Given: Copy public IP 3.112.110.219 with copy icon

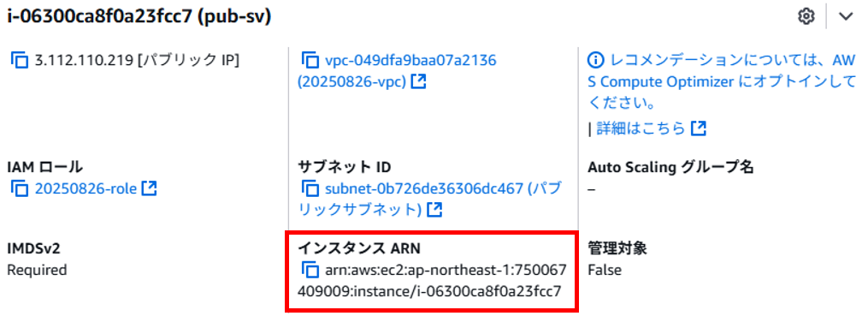Looking at the screenshot, I should point(20,59).
